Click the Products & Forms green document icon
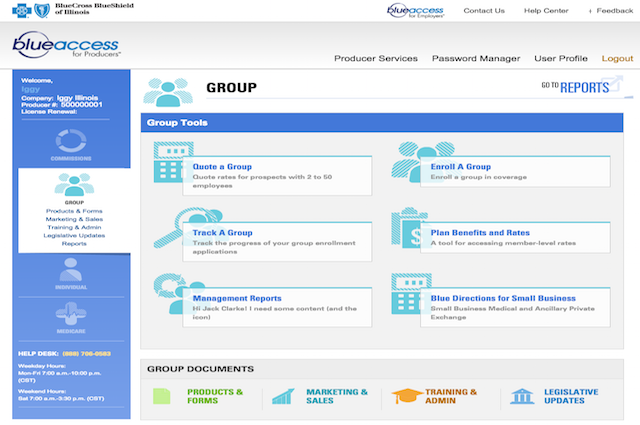The width and height of the screenshot is (640, 425). 161,397
